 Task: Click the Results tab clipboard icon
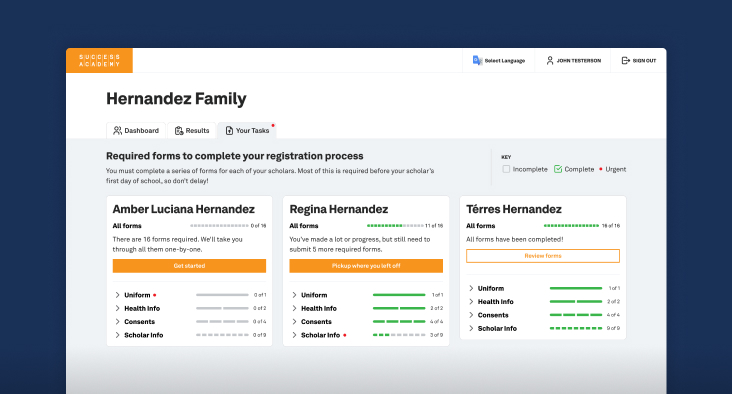pyautogui.click(x=179, y=131)
